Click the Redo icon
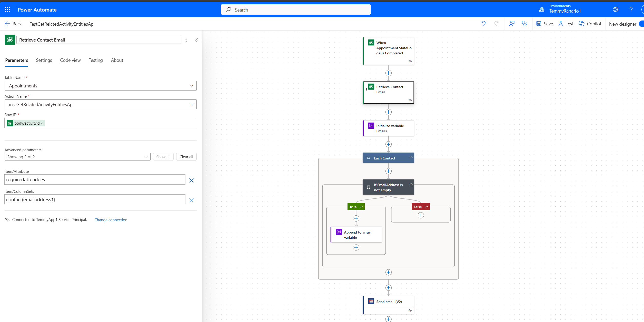Viewport: 644px width, 322px height. point(496,24)
